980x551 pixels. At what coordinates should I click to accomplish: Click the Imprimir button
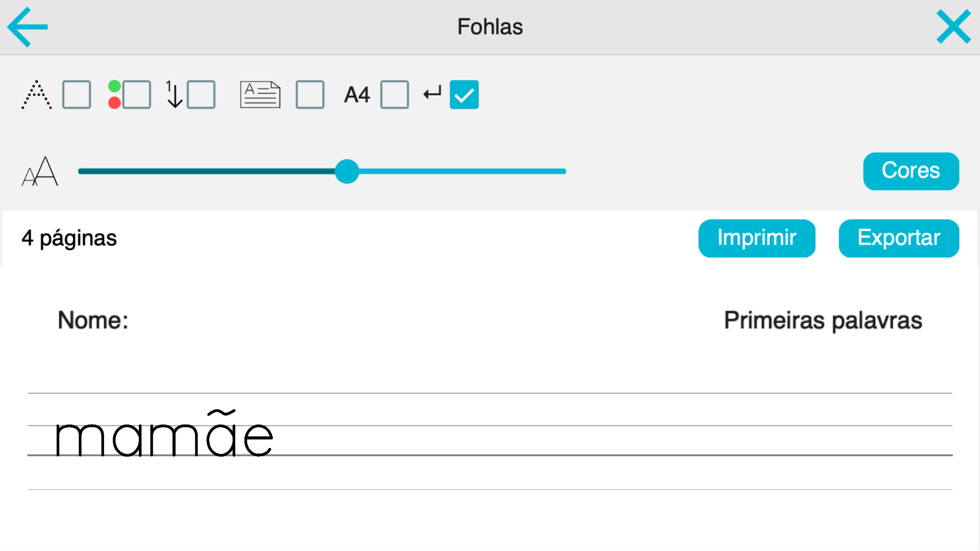[x=757, y=238]
